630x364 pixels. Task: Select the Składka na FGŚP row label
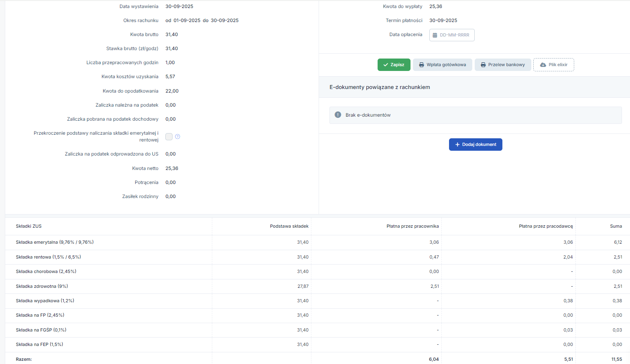tap(41, 330)
